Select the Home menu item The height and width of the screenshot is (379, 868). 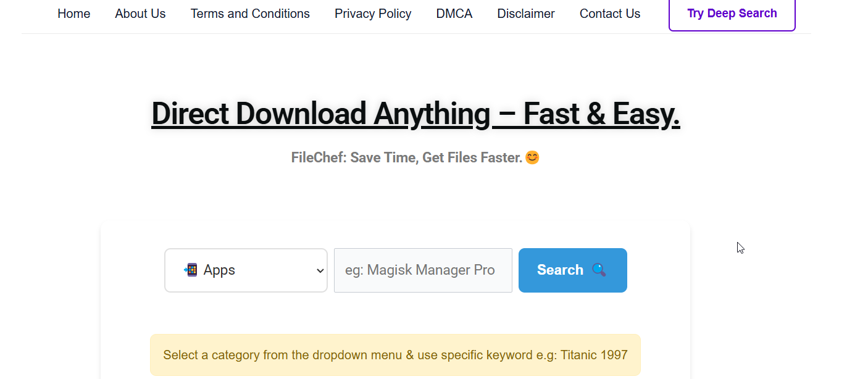[73, 13]
